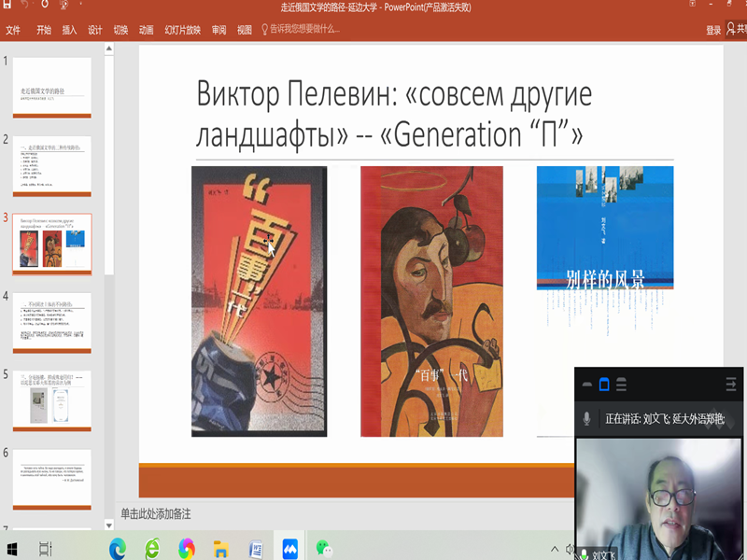The height and width of the screenshot is (560, 747).
Task: Switch meeting panel to list layout view
Action: point(621,385)
